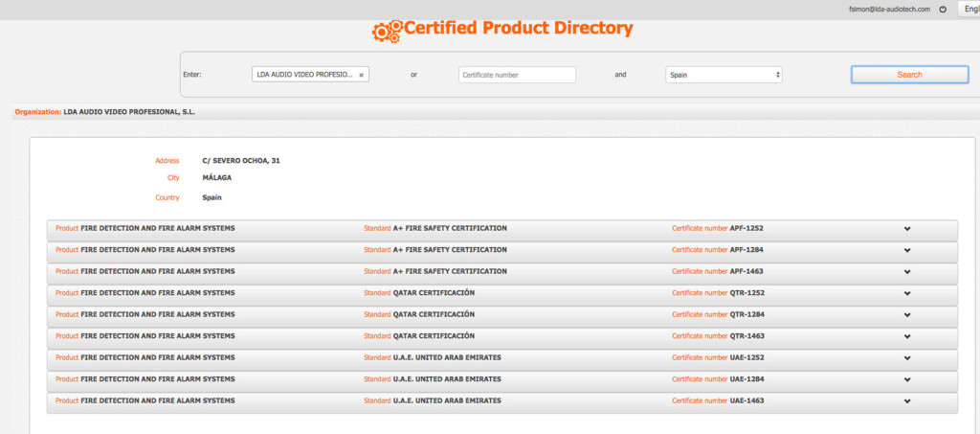
Task: Click FIRE DETECTION product text in UAE-1463 row
Action: coord(158,400)
